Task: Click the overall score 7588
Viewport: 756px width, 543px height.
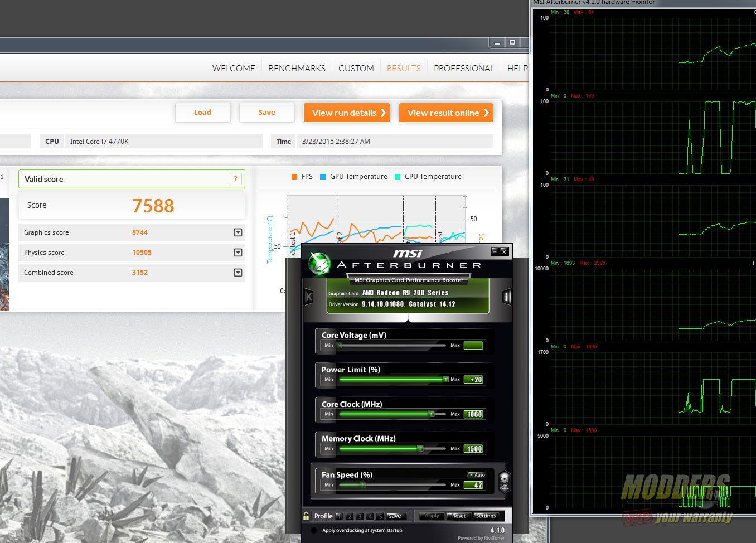Action: [153, 206]
